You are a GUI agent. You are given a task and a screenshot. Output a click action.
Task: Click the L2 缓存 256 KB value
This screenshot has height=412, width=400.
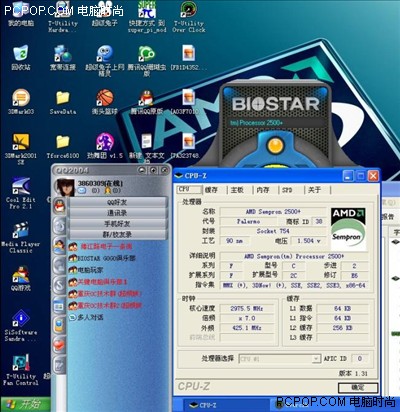click(343, 328)
